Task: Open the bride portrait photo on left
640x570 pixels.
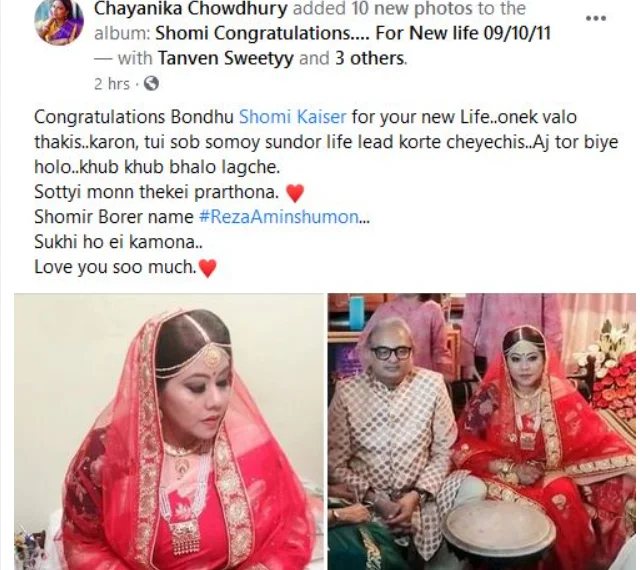Action: pyautogui.click(x=169, y=432)
